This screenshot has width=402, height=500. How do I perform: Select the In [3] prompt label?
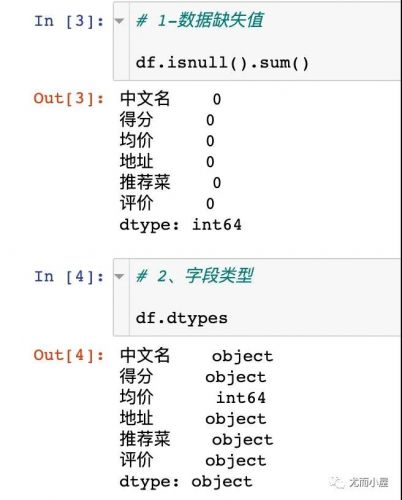click(x=69, y=21)
